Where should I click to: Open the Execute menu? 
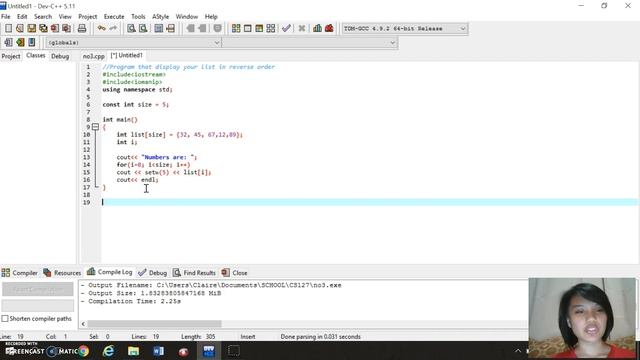pos(114,17)
